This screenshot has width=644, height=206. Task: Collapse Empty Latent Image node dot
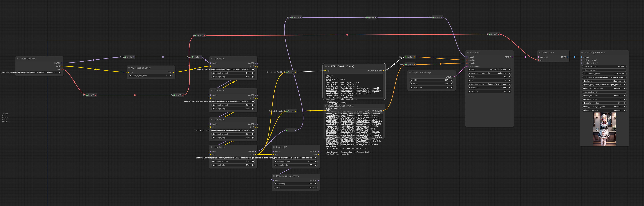[x=410, y=72]
